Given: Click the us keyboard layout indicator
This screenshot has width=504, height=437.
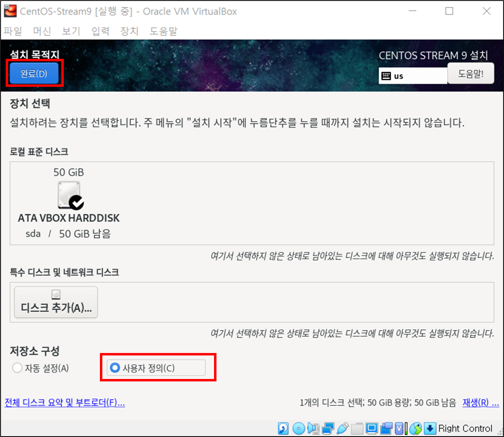Looking at the screenshot, I should 413,76.
